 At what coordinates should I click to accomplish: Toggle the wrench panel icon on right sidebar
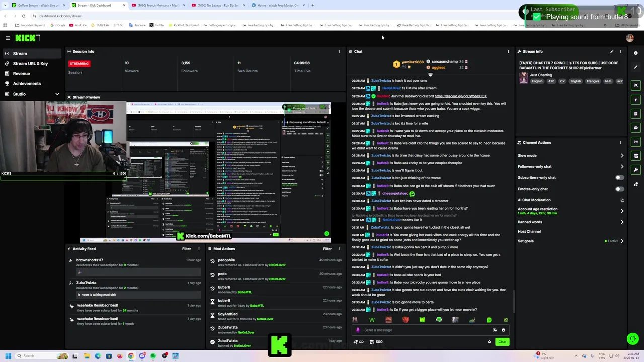[636, 170]
